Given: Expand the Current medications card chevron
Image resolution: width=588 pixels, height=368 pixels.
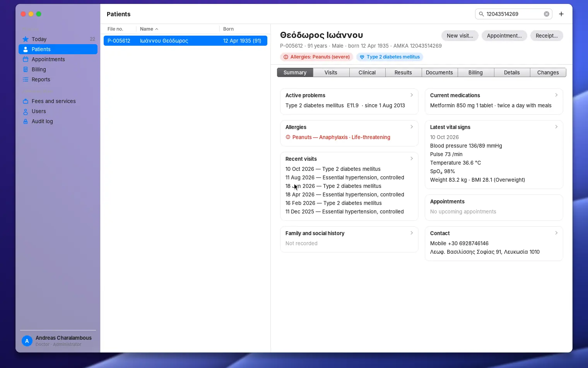Looking at the screenshot, I should pos(556,95).
